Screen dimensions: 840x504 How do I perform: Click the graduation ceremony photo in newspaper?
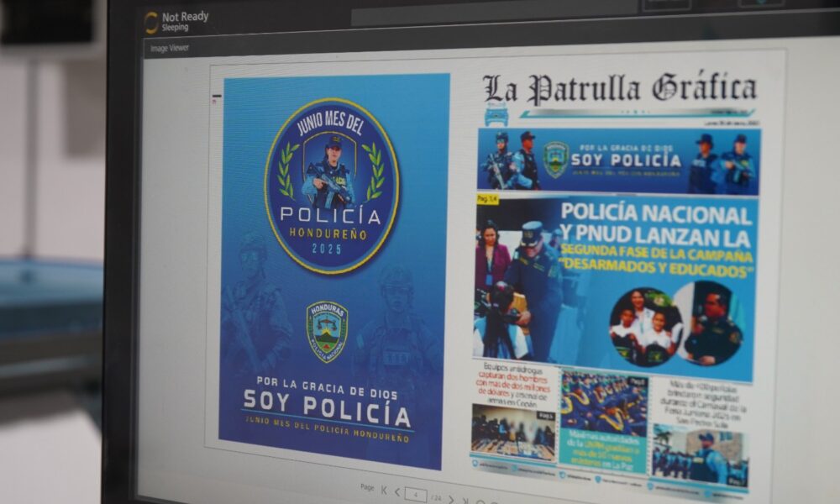[603, 403]
